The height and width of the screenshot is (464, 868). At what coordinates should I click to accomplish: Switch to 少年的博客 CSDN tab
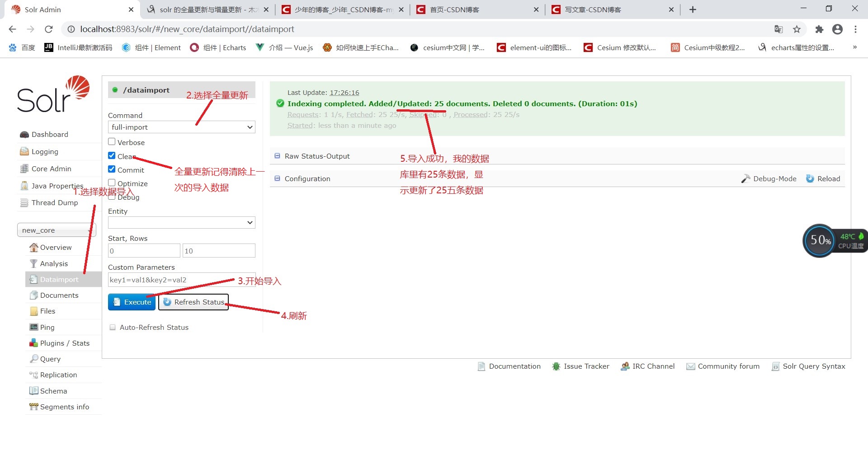coord(342,10)
